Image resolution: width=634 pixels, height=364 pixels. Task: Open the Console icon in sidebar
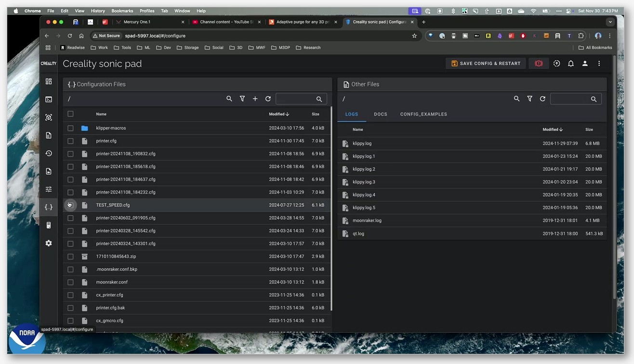(49, 99)
